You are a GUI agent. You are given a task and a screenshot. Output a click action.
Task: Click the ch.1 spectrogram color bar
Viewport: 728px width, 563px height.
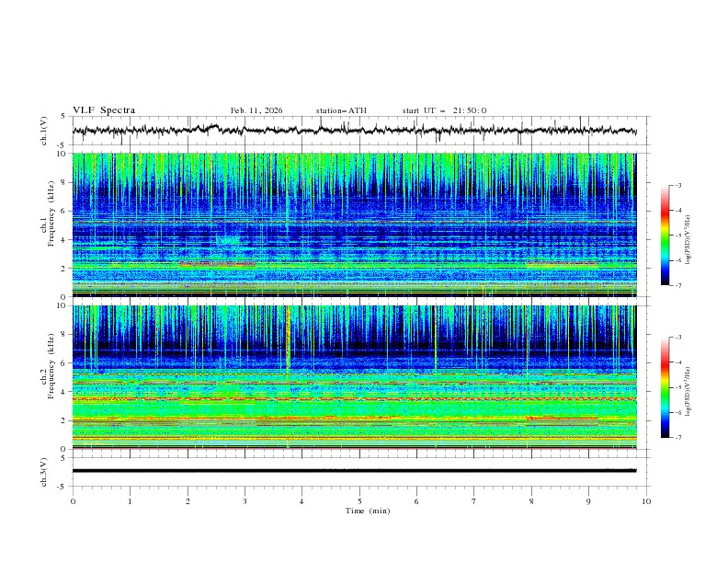click(665, 236)
